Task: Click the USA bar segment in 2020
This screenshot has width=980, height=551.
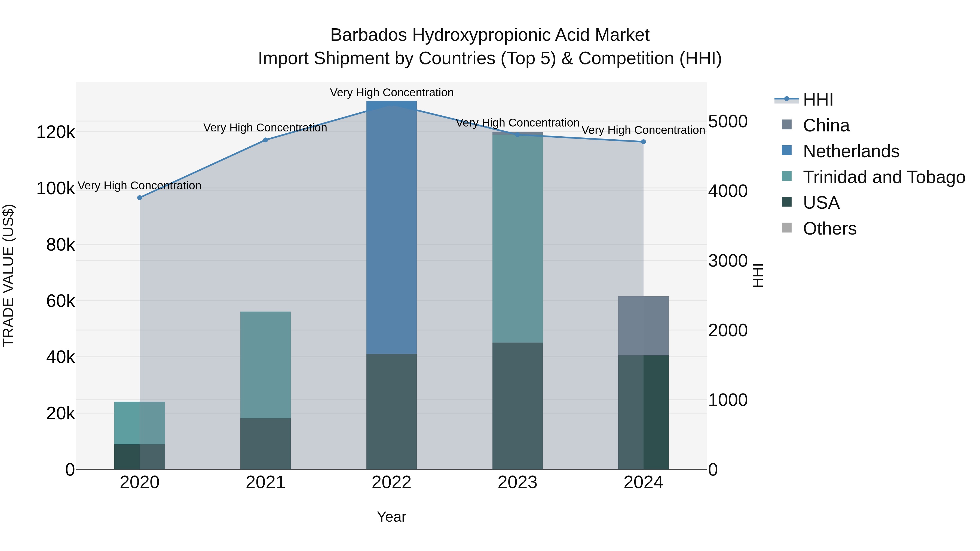Action: coord(140,457)
